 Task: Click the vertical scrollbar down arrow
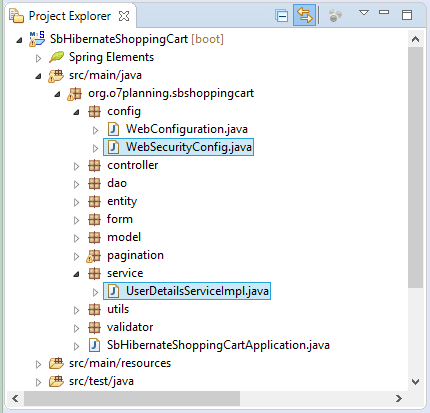coord(415,381)
